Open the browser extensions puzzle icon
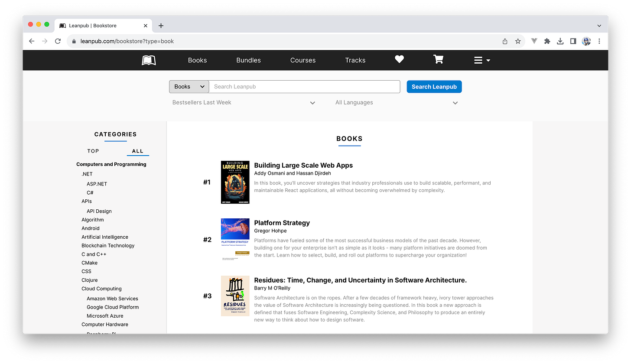This screenshot has height=364, width=631. click(x=547, y=41)
